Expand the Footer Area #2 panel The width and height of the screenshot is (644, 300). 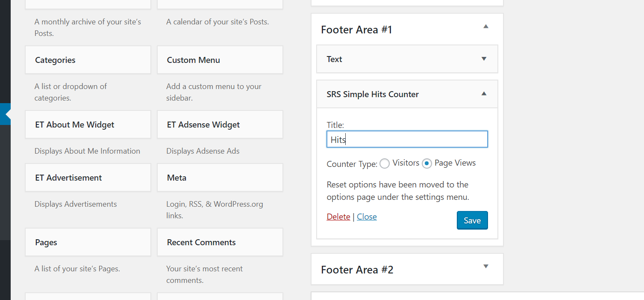tap(485, 267)
